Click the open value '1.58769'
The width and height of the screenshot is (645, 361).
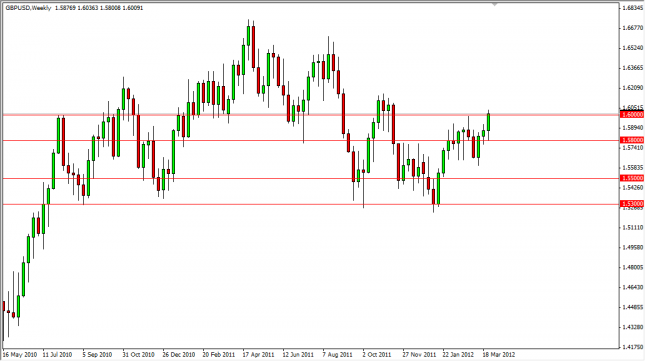pos(65,8)
